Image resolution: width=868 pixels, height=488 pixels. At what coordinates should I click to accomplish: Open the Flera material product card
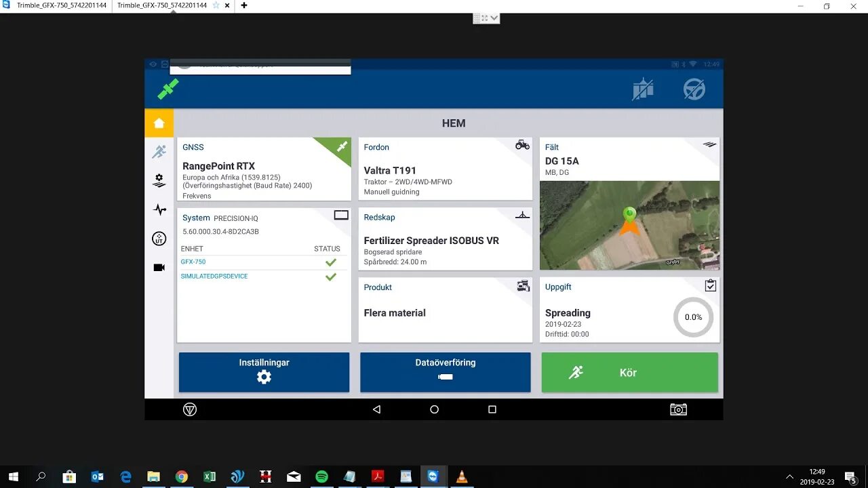tap(446, 310)
